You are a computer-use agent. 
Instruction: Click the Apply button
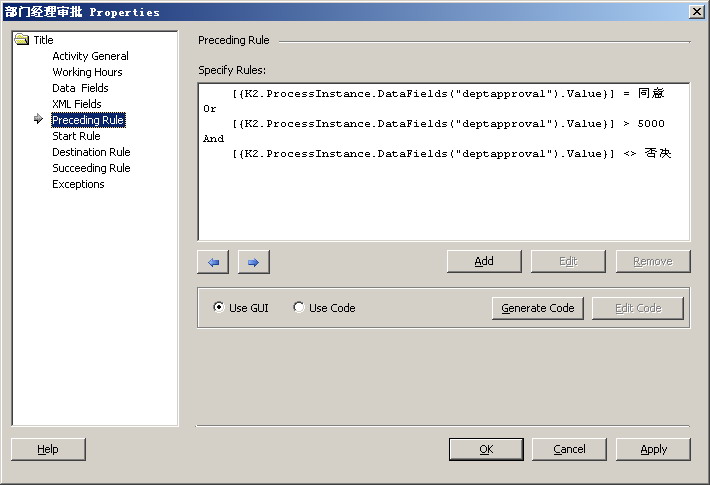pos(653,449)
